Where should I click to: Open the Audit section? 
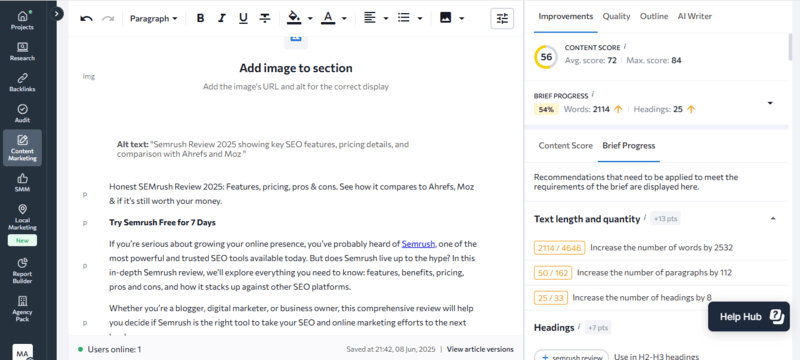tap(22, 114)
